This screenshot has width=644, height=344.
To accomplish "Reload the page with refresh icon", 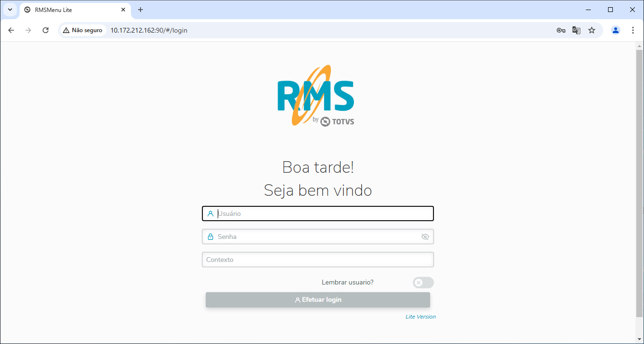I will coord(46,30).
